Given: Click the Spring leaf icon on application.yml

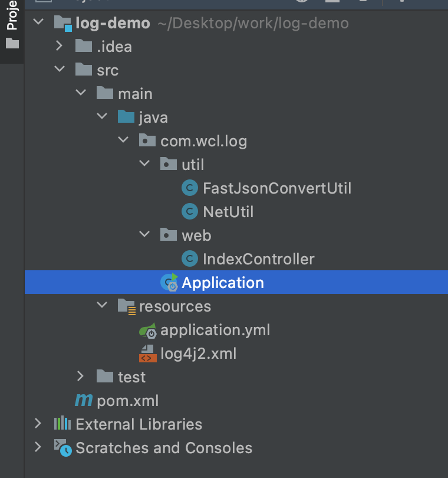Looking at the screenshot, I should coord(147,329).
